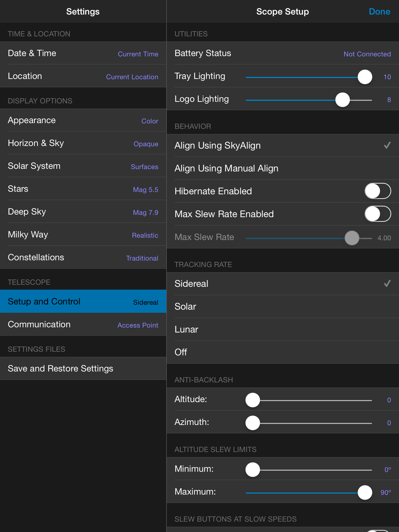Viewport: 399px width, 532px height.
Task: View Battery Status connection row
Action: coord(283,53)
